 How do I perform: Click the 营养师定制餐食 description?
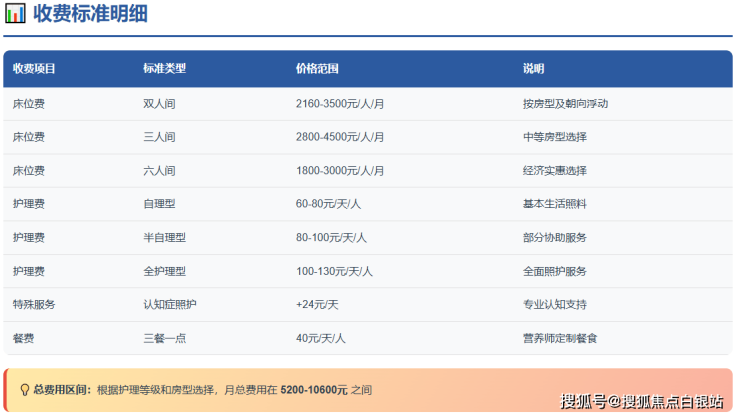[560, 338]
